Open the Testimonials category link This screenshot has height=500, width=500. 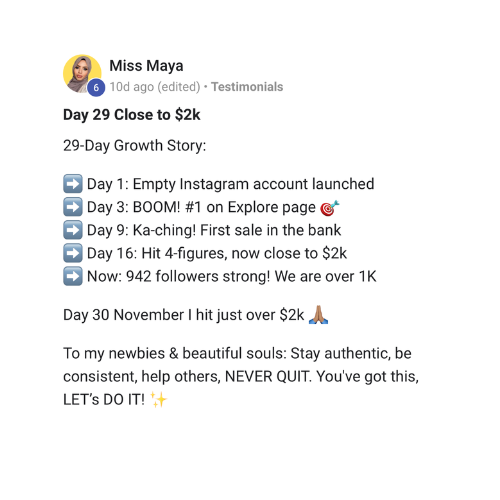coord(247,87)
